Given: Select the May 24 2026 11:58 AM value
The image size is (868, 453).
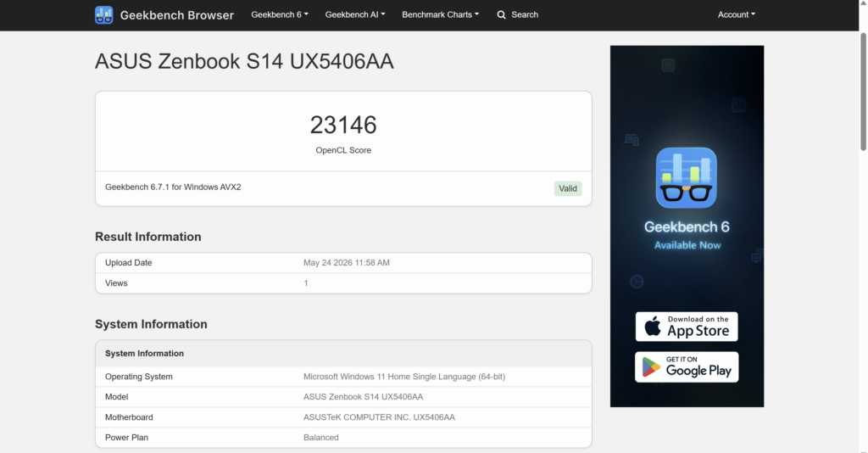Looking at the screenshot, I should tap(347, 262).
